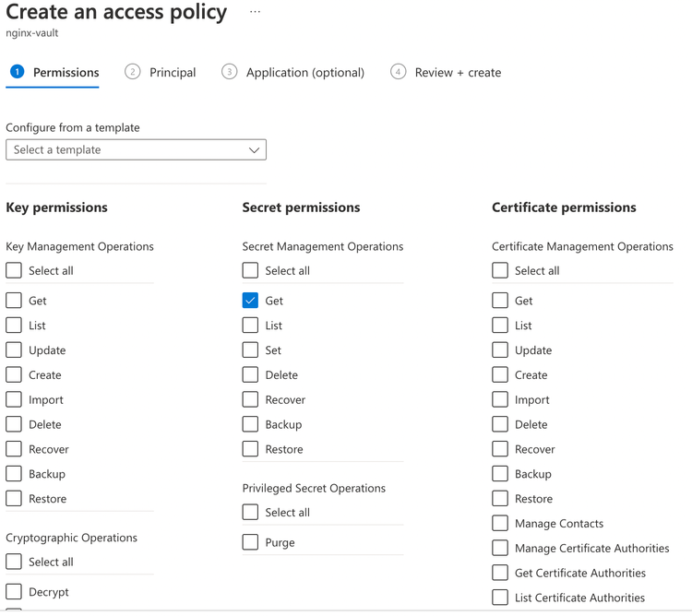Screen dimensions: 692x616
Task: Tick Select all for Key Management Operations
Action: (x=14, y=271)
